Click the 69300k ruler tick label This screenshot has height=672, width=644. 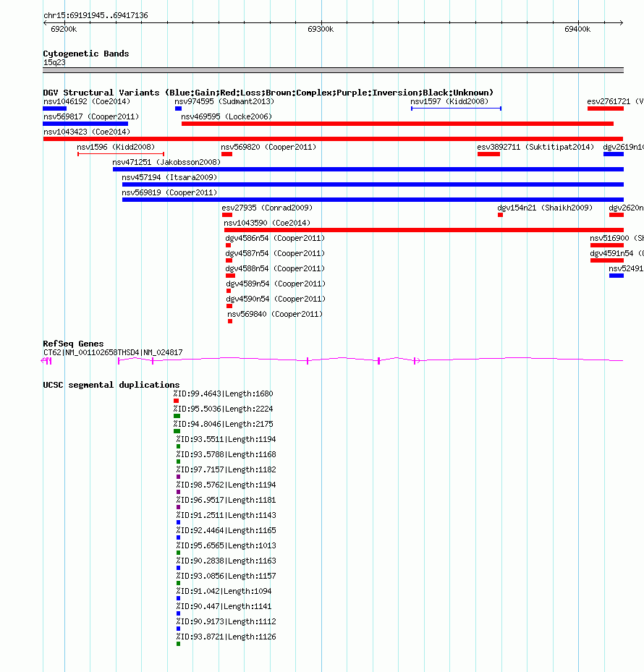tap(321, 29)
